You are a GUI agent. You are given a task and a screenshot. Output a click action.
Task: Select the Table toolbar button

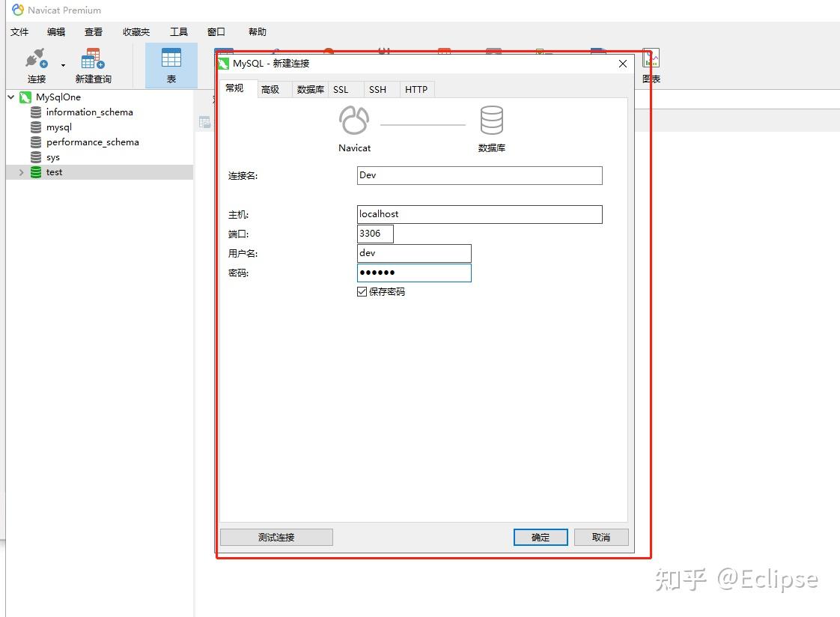(x=171, y=65)
